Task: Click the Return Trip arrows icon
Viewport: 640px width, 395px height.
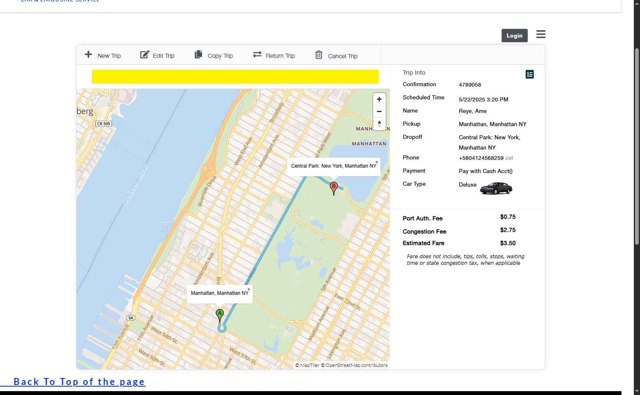Action: pyautogui.click(x=257, y=54)
